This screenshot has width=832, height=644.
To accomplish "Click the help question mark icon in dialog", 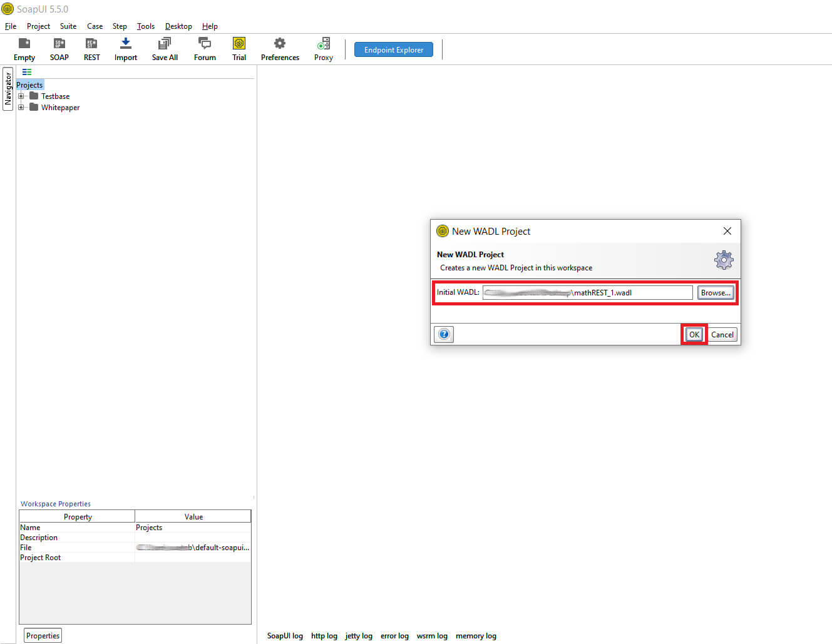I will tap(444, 334).
